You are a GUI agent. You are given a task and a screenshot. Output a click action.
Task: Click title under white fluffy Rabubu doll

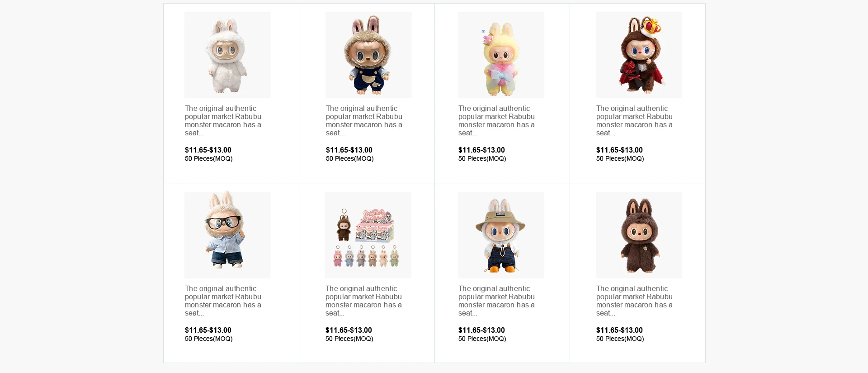point(223,120)
